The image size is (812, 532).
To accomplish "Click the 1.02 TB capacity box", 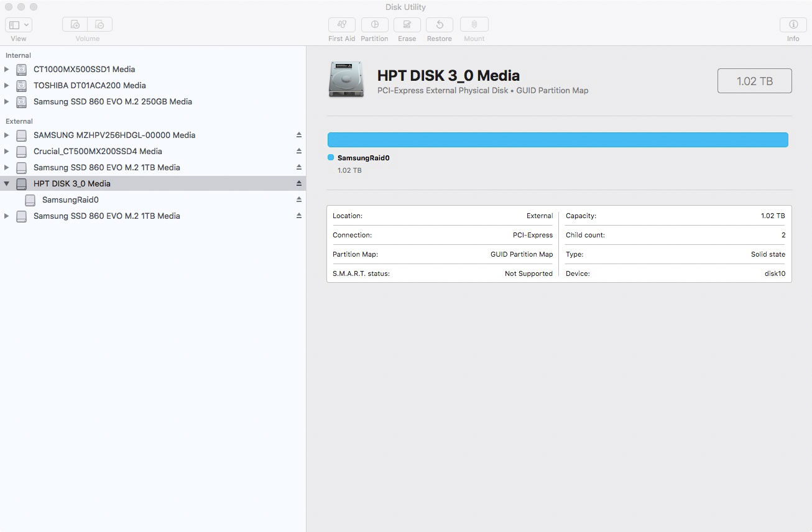I will pyautogui.click(x=755, y=81).
